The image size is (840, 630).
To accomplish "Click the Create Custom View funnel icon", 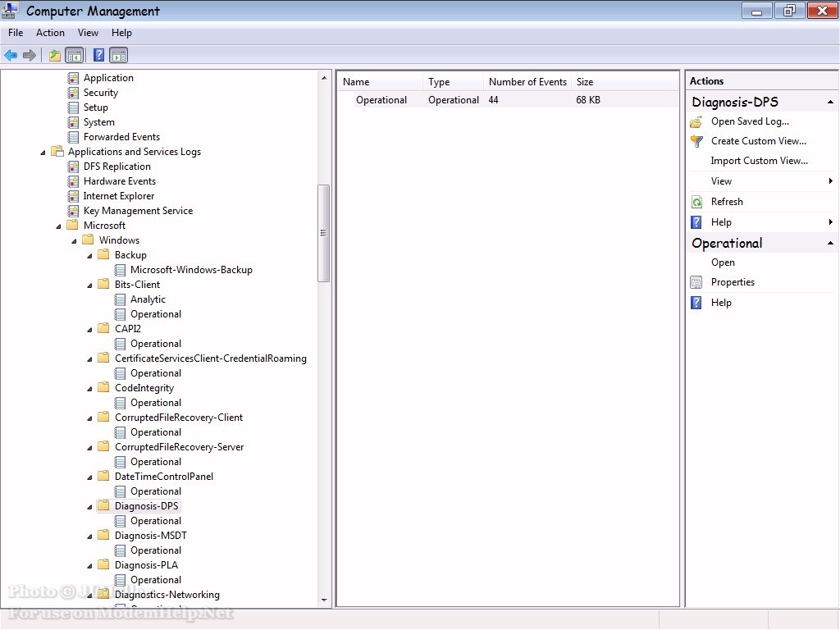I will 696,141.
